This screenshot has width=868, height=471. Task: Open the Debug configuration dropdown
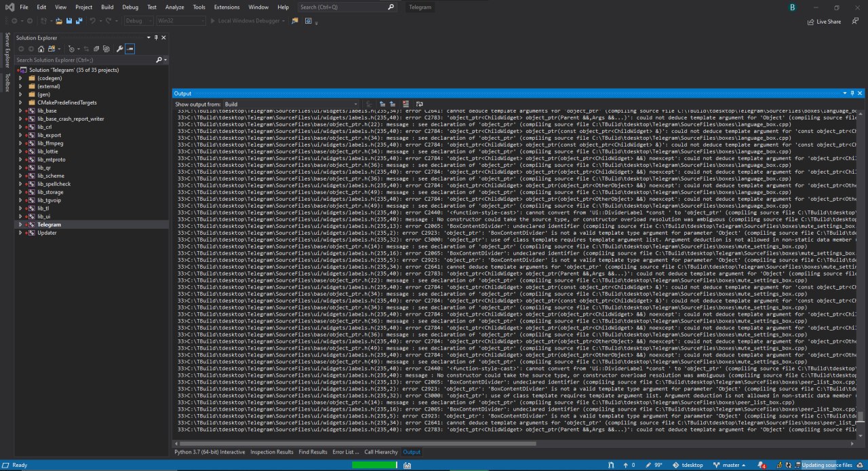[138, 21]
